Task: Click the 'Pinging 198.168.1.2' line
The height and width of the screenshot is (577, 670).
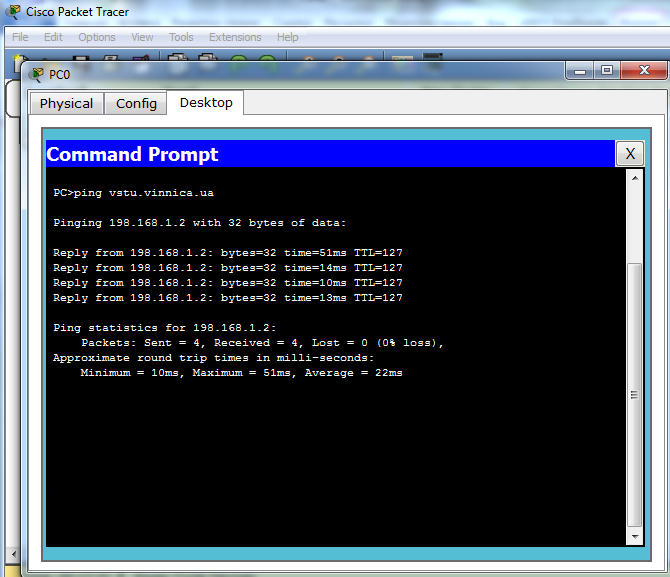Action: pyautogui.click(x=200, y=223)
